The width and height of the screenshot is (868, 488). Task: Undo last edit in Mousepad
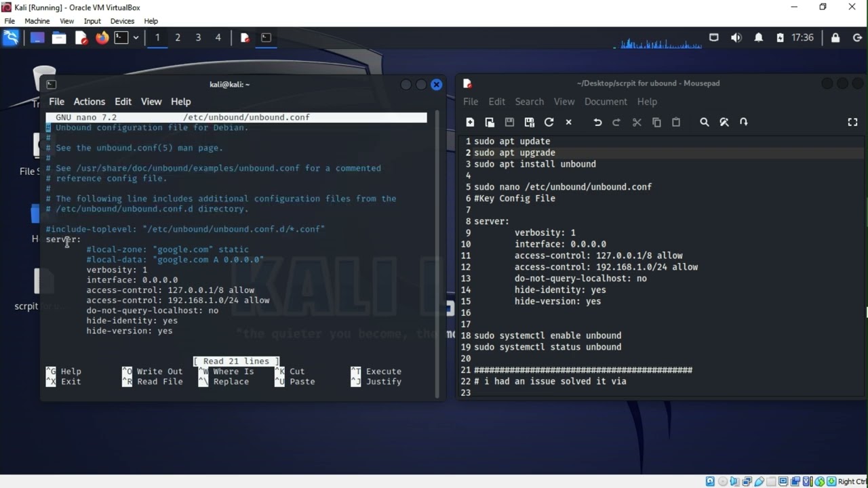pos(597,122)
